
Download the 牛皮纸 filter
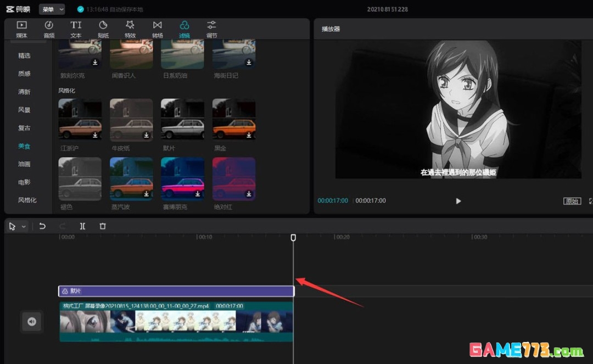147,135
